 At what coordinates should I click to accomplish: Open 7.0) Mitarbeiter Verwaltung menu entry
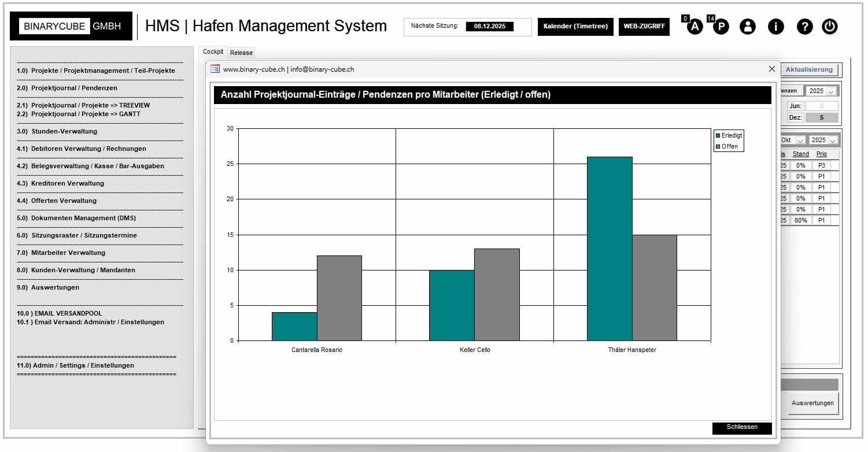(x=68, y=253)
